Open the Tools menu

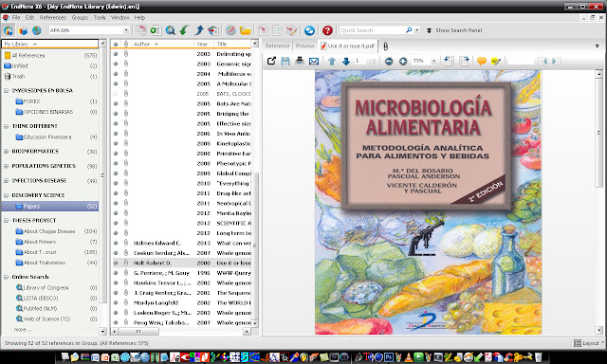(100, 17)
